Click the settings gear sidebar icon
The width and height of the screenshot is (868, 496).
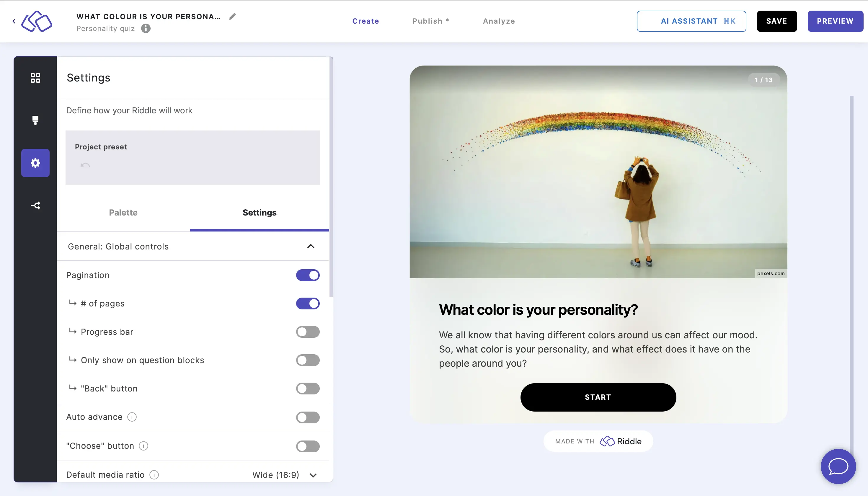click(x=35, y=163)
